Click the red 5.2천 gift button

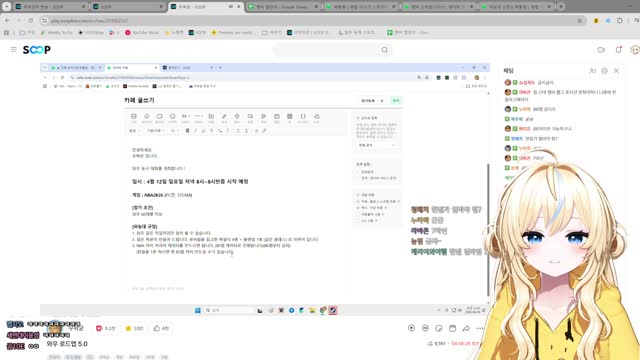[x=106, y=328]
